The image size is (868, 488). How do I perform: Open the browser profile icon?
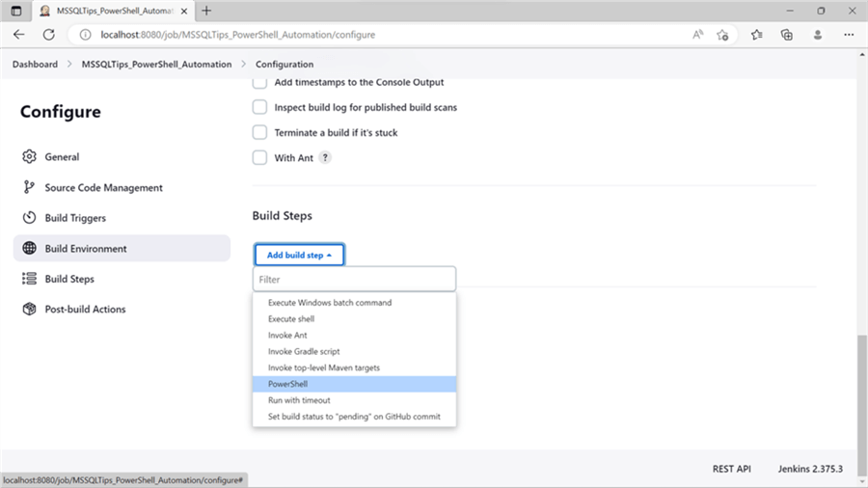coord(818,35)
